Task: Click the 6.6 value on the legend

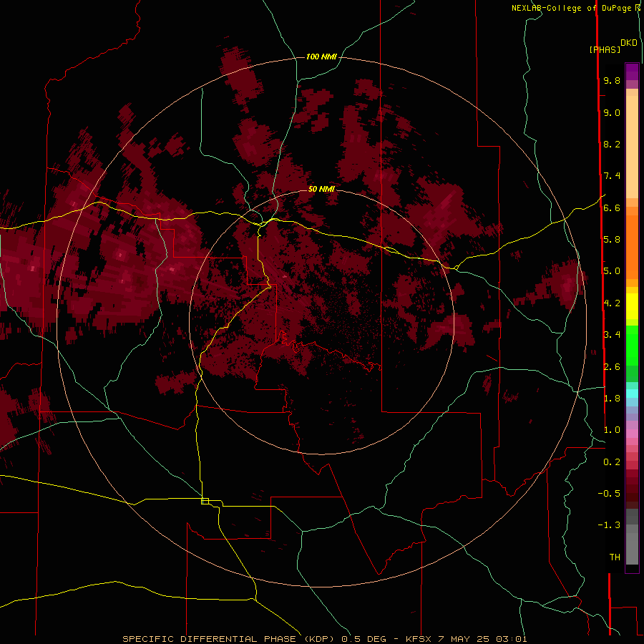Action: (612, 208)
